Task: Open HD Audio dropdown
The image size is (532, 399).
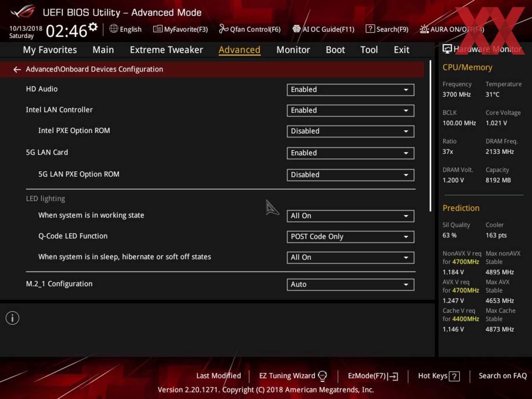Action: pyautogui.click(x=350, y=90)
